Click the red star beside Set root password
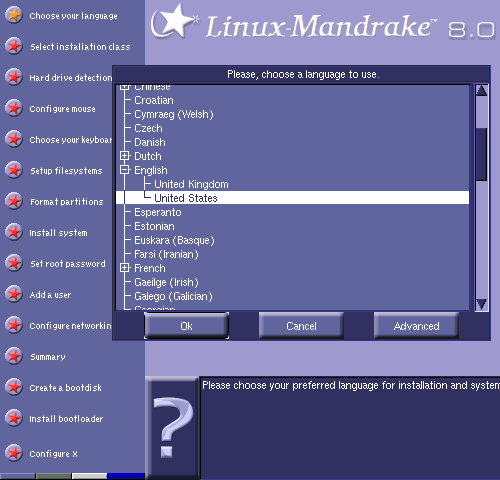 click(14, 263)
